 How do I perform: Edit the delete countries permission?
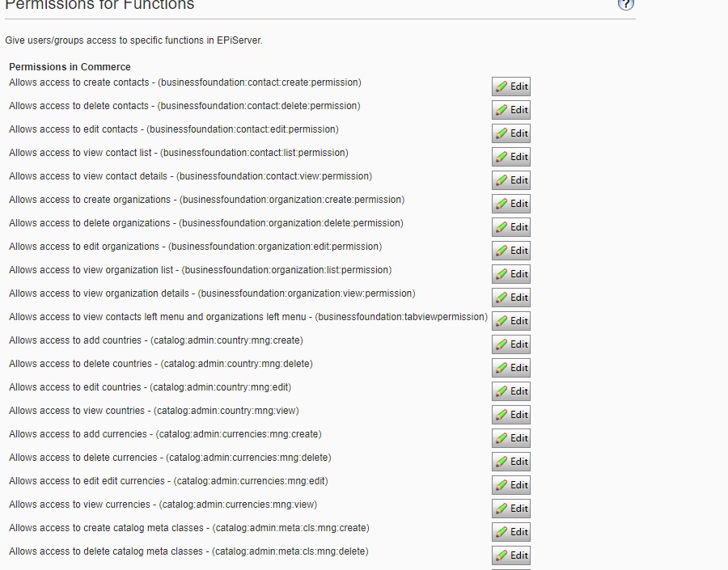511,368
